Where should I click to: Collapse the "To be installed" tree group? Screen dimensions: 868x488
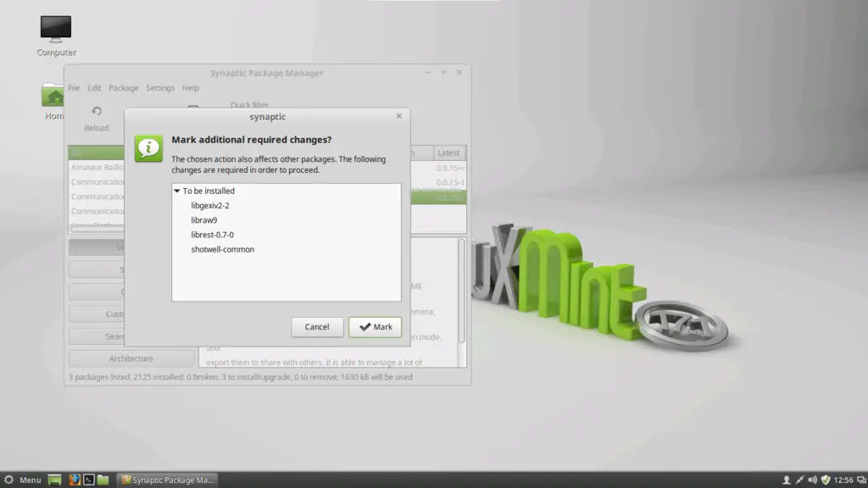(x=176, y=191)
